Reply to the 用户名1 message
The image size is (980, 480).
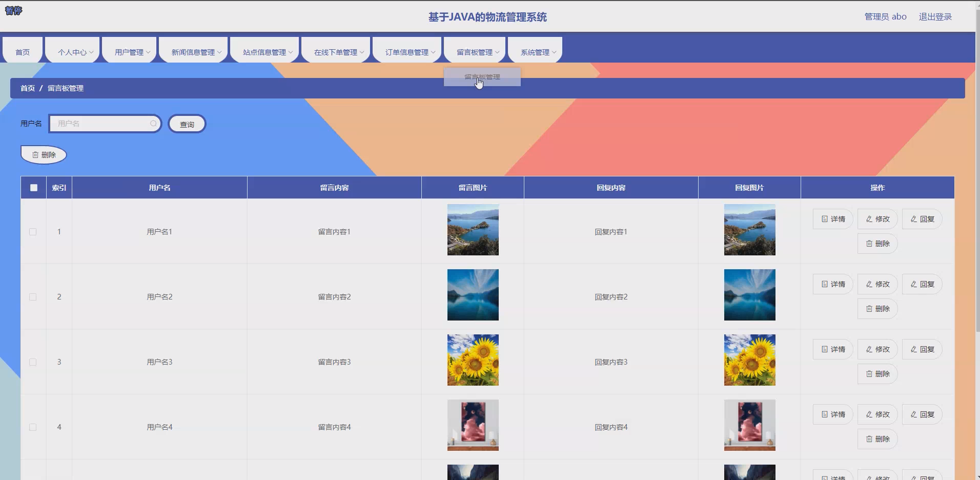(x=922, y=219)
